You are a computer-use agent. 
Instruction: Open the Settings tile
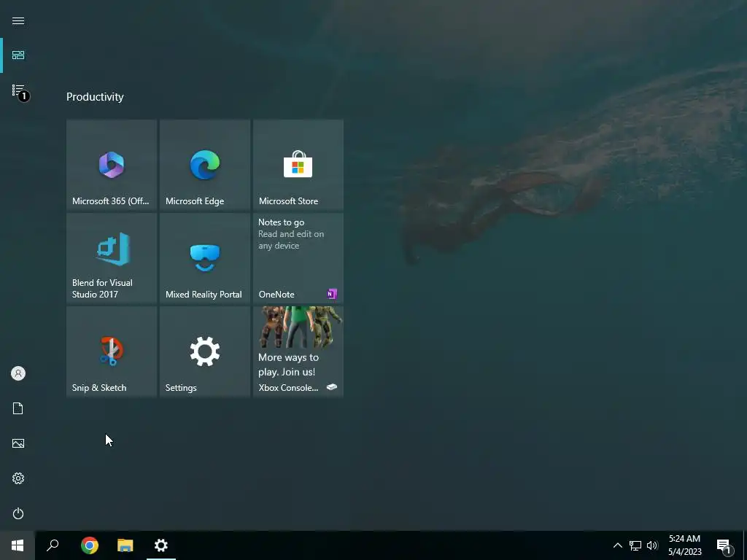tap(205, 351)
